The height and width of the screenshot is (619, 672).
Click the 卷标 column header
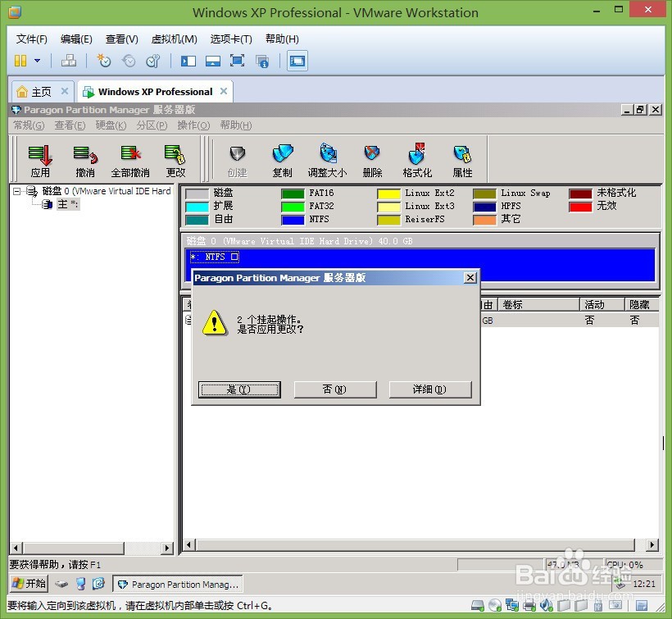coord(538,305)
